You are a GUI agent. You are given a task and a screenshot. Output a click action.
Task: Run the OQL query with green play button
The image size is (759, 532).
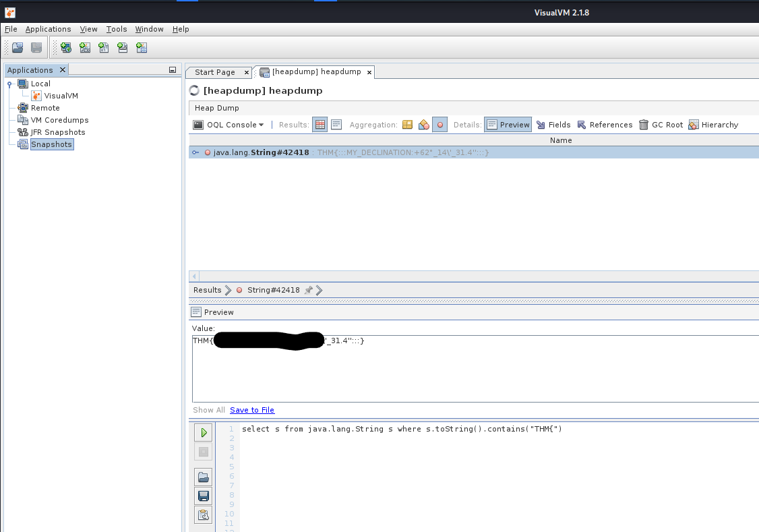(203, 433)
